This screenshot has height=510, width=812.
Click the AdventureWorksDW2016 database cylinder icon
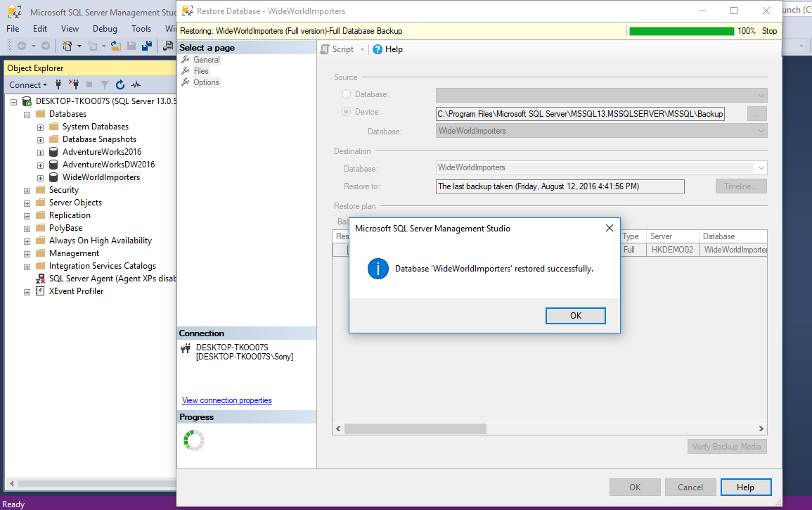(x=53, y=165)
